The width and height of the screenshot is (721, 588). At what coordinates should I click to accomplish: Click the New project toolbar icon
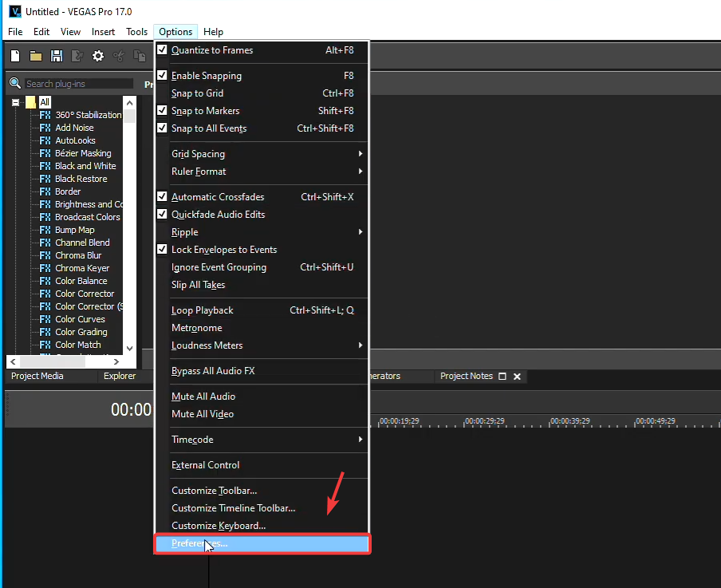[15, 56]
